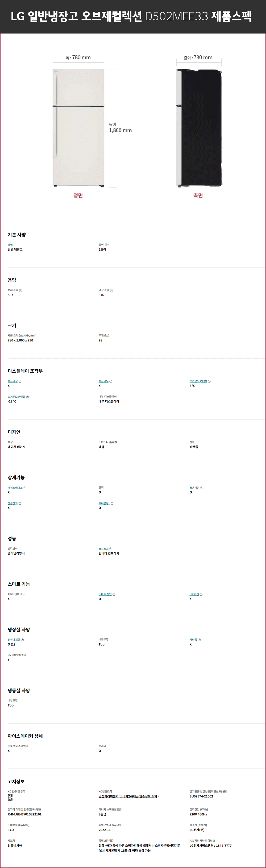The width and height of the screenshot is (266, 868).
Task: Click the info icon beside 컴프레서
Action: click(x=111, y=549)
